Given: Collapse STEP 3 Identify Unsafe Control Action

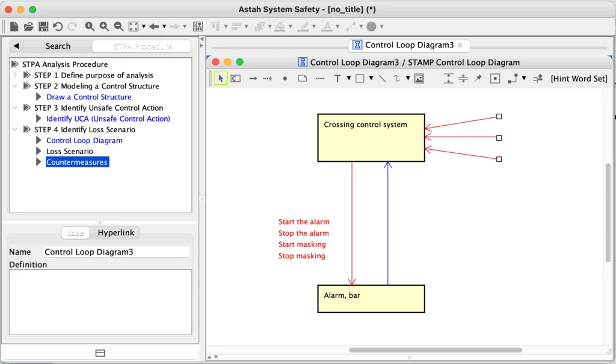Looking at the screenshot, I should pyautogui.click(x=15, y=107).
